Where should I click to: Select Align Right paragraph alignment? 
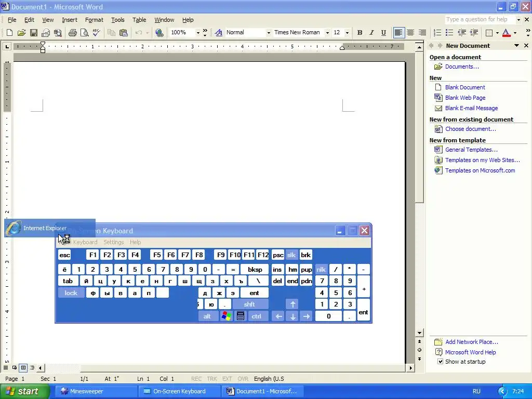(422, 33)
